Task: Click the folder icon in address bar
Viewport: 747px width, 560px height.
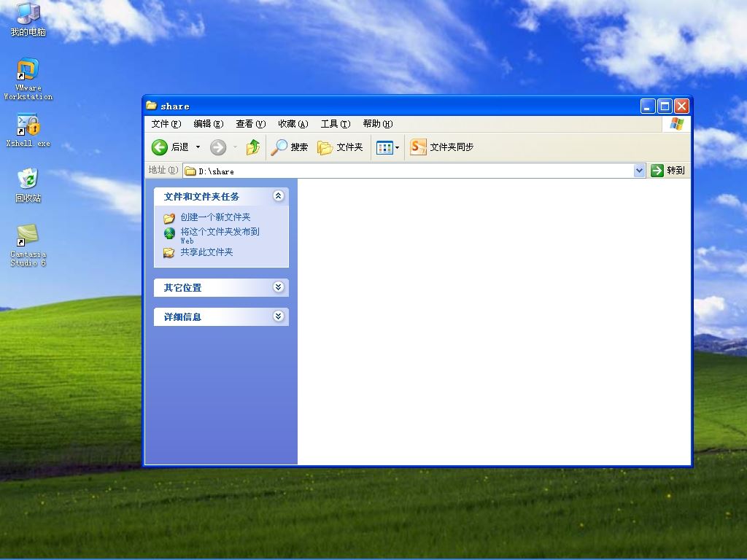Action: coord(190,171)
